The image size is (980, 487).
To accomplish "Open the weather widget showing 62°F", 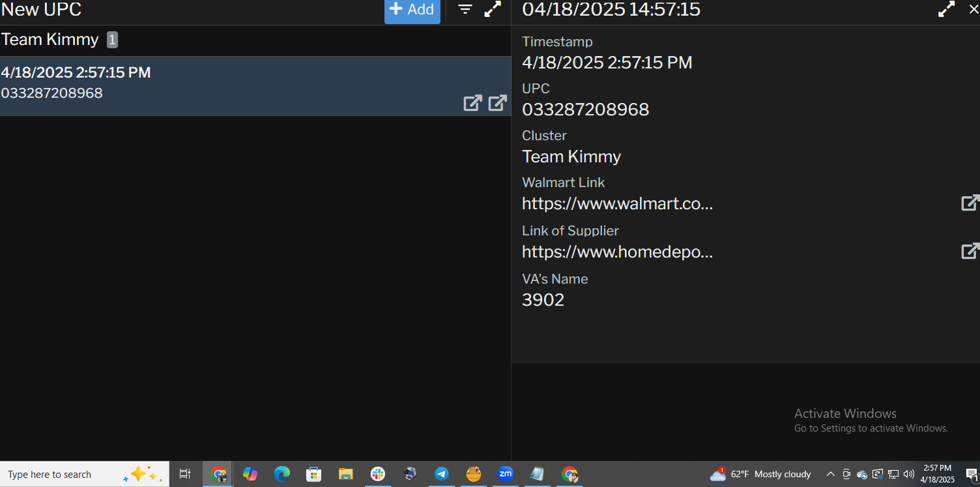I will (761, 475).
